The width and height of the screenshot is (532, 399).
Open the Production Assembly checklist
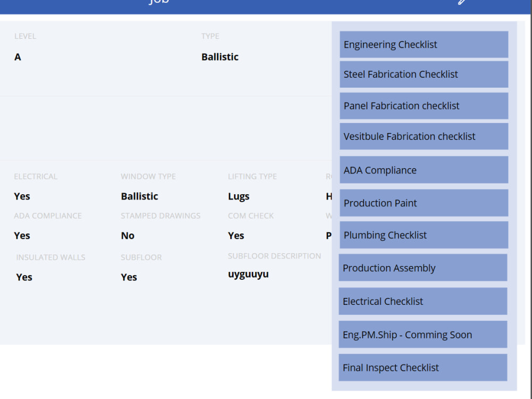(x=422, y=268)
